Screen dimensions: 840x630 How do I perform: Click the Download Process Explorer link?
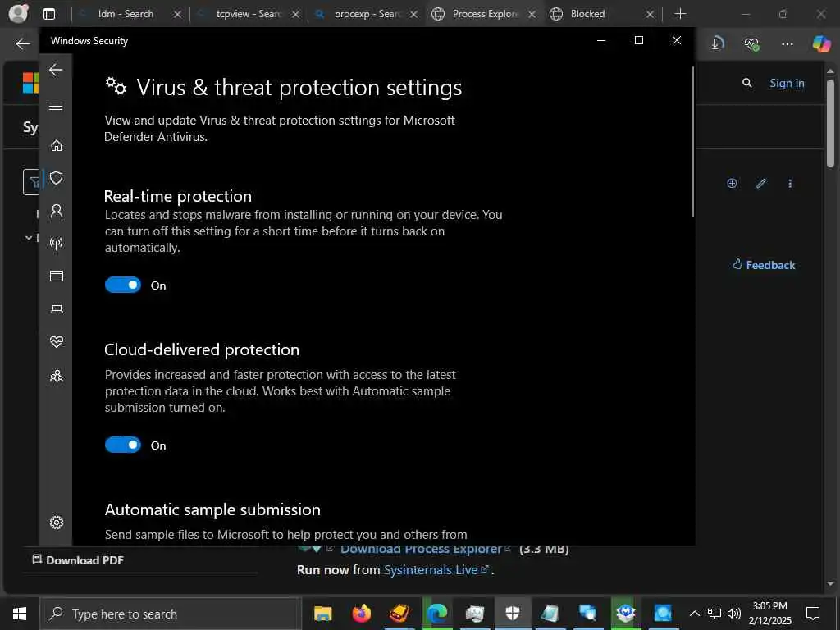coord(426,549)
